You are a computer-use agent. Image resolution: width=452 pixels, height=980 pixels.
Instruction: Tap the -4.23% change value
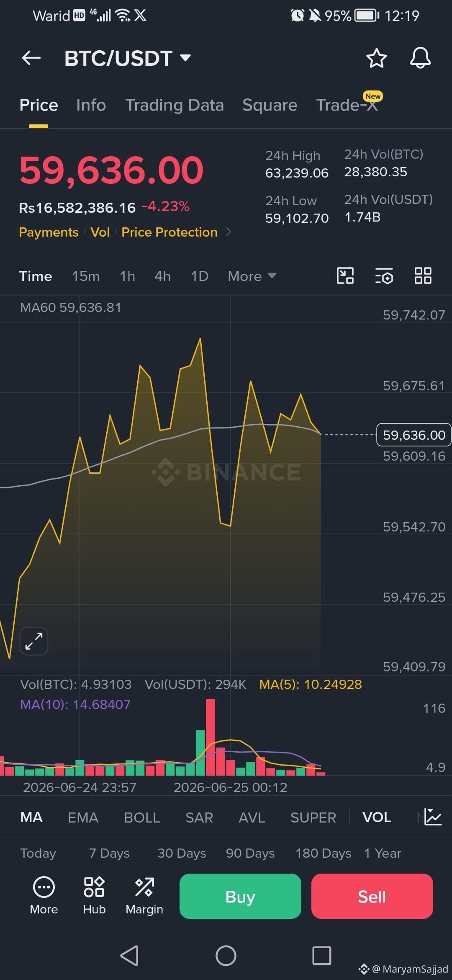click(165, 206)
